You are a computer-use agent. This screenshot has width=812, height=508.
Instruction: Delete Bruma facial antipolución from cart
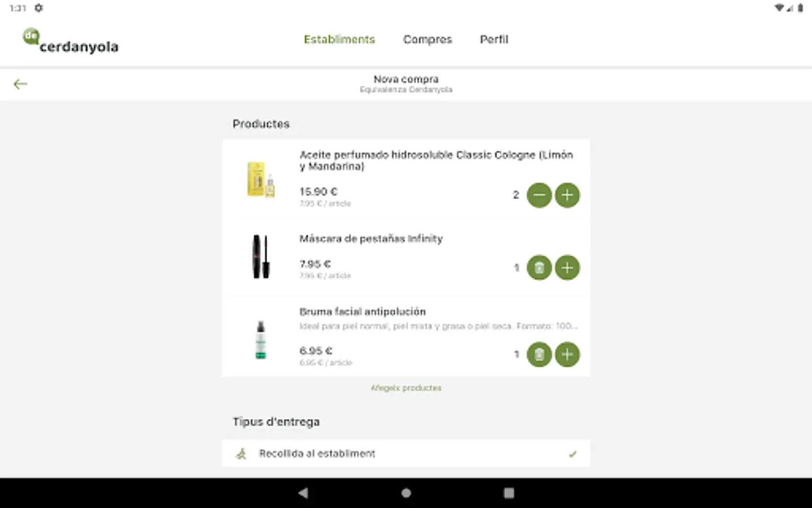click(539, 354)
